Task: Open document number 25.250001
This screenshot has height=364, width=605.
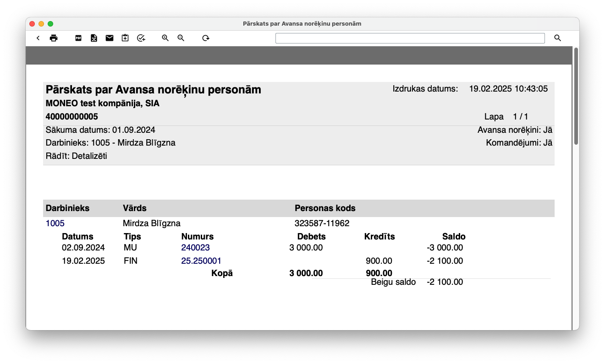Action: pyautogui.click(x=201, y=261)
